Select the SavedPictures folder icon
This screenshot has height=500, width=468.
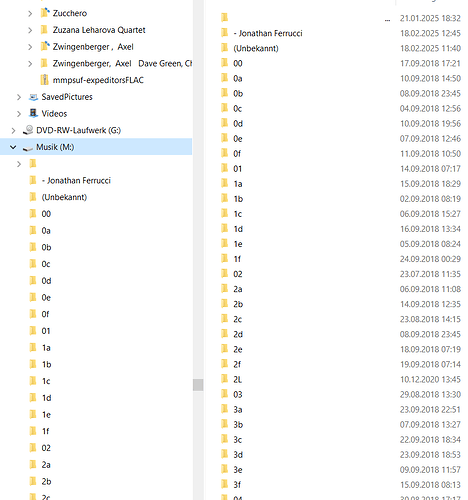[33, 97]
